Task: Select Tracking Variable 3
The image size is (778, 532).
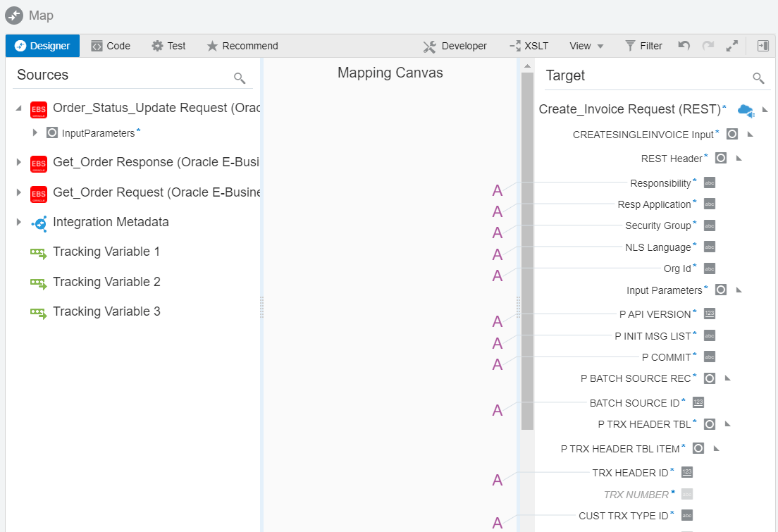Action: tap(106, 311)
